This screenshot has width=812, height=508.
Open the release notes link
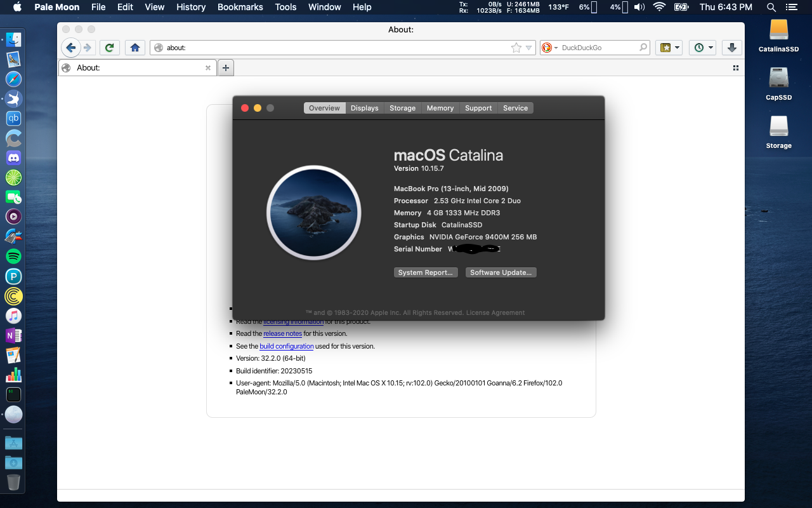[x=283, y=333]
